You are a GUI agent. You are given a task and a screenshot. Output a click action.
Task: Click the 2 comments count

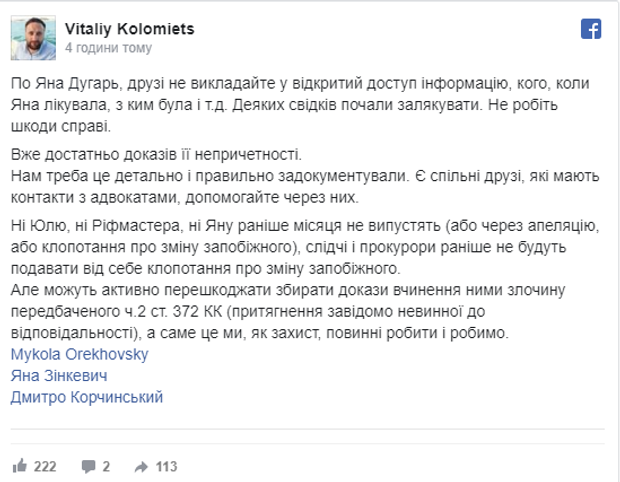pos(106,466)
